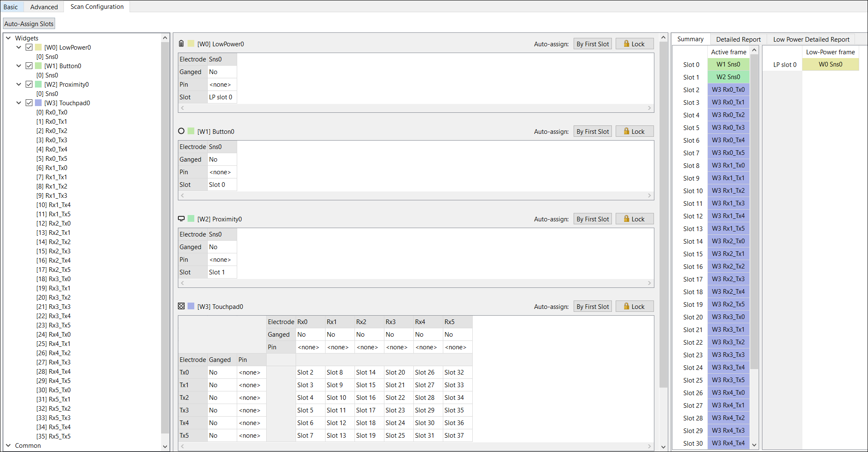Open the Detailed Report tab

point(738,39)
